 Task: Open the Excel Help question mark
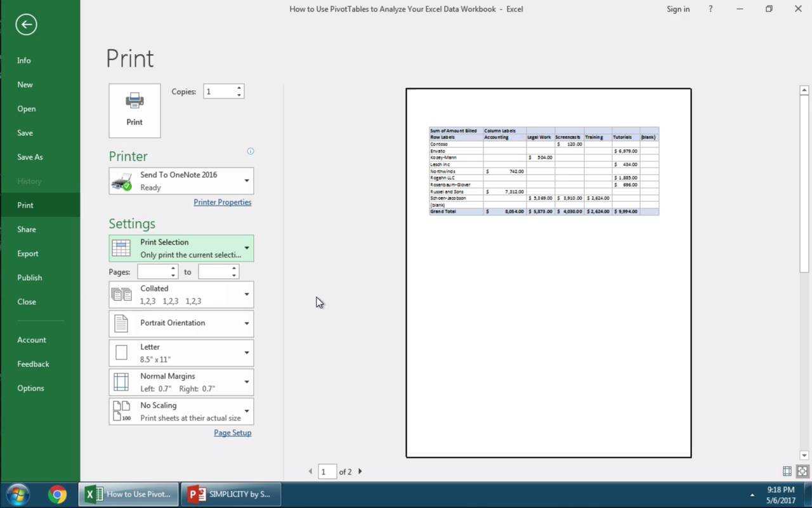[x=710, y=9]
